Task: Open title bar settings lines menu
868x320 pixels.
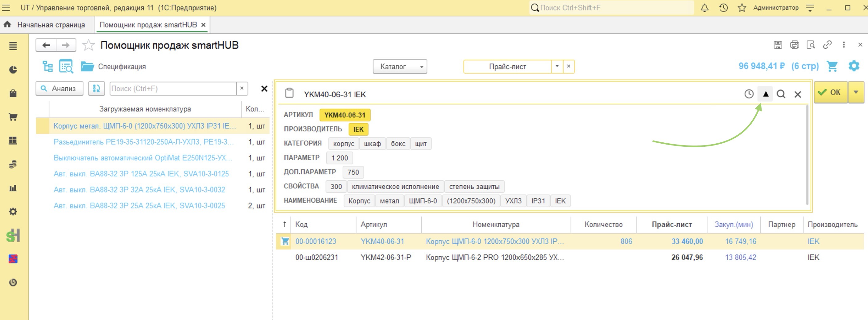Action: (810, 8)
